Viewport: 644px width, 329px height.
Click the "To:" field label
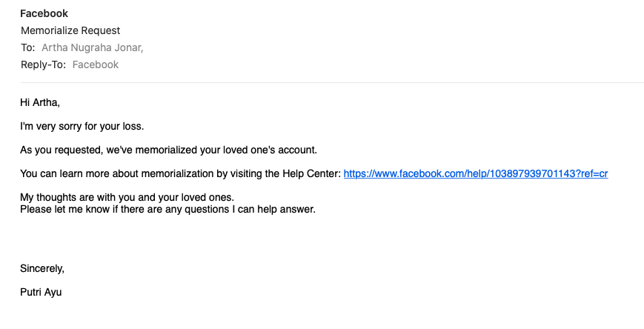pos(28,47)
